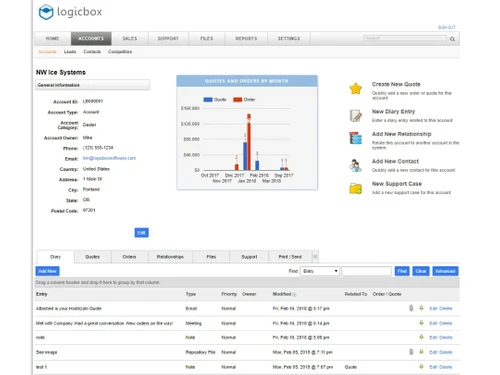Close the tab strip with the x button
500x375 pixels.
(315, 257)
